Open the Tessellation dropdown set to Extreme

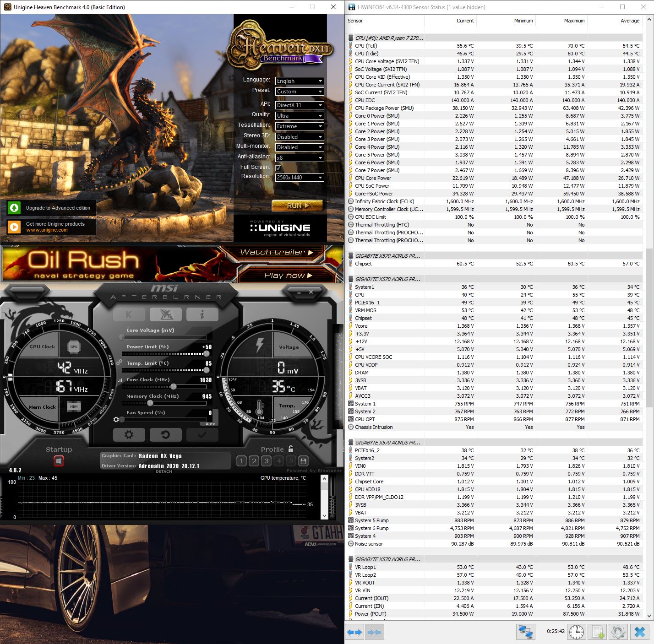pos(300,126)
